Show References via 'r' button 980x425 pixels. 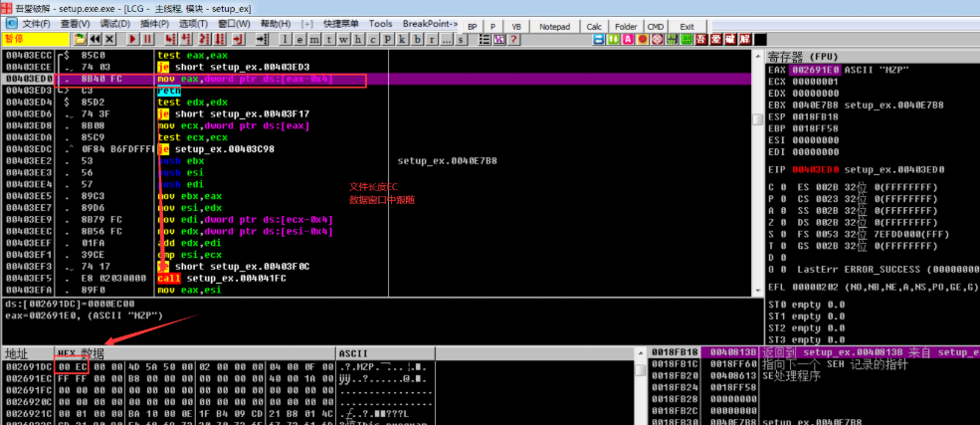point(432,40)
